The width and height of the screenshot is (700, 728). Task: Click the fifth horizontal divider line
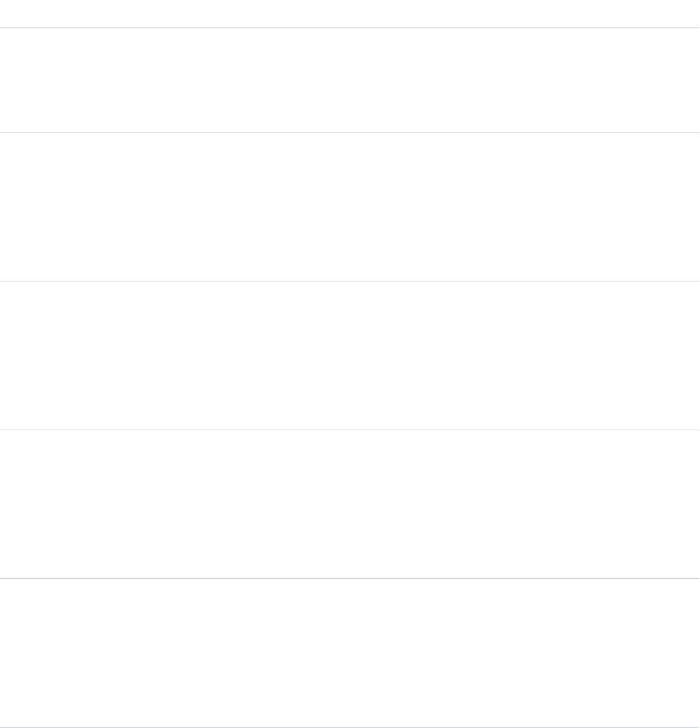[350, 578]
